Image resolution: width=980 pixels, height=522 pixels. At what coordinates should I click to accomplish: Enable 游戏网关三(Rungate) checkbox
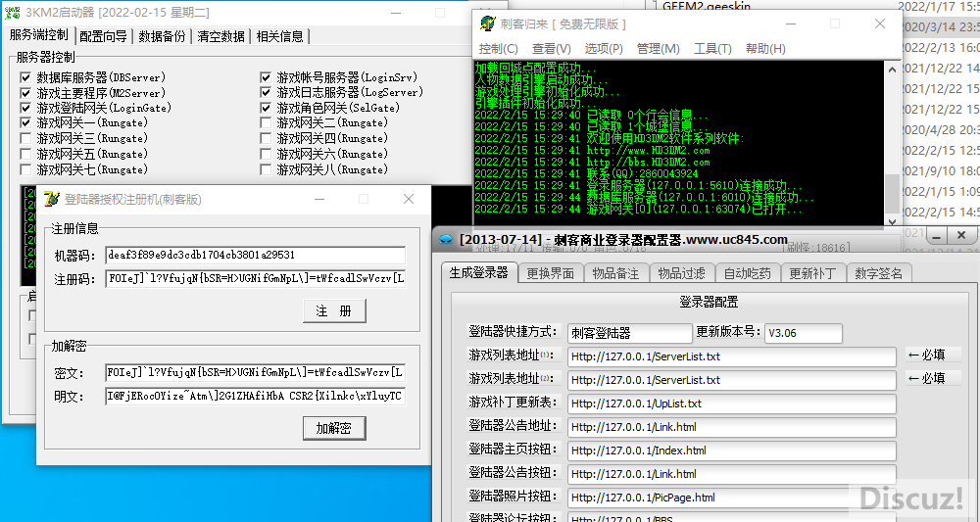pyautogui.click(x=25, y=139)
